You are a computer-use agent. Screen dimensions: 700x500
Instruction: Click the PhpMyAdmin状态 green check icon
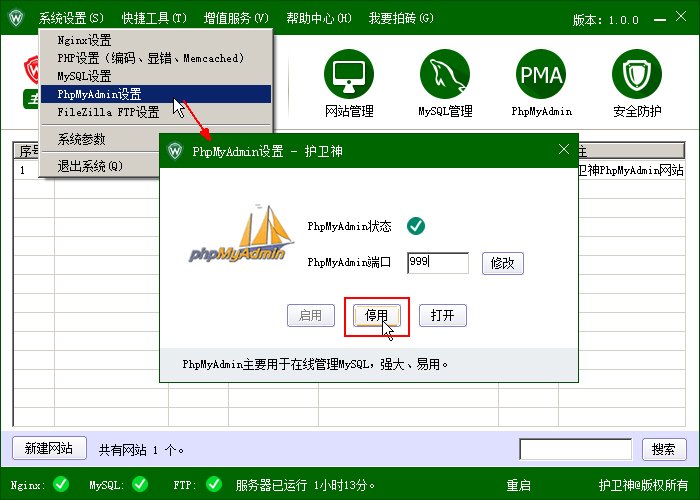[416, 226]
